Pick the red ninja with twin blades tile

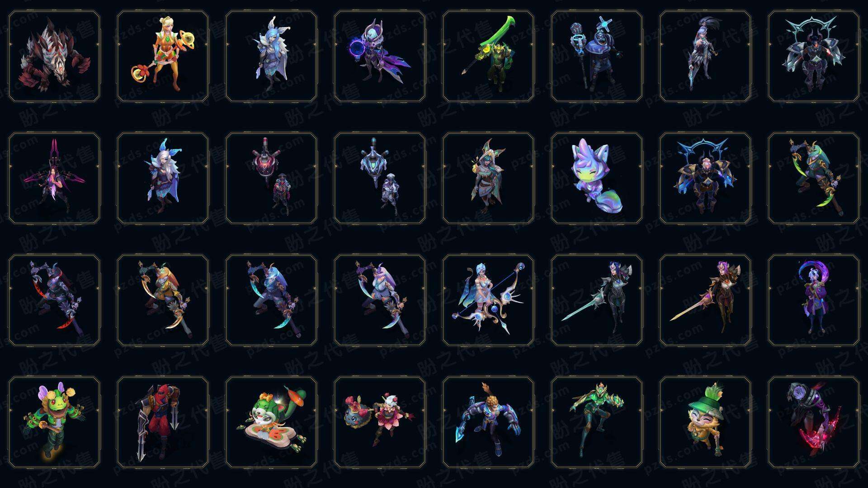(x=163, y=422)
